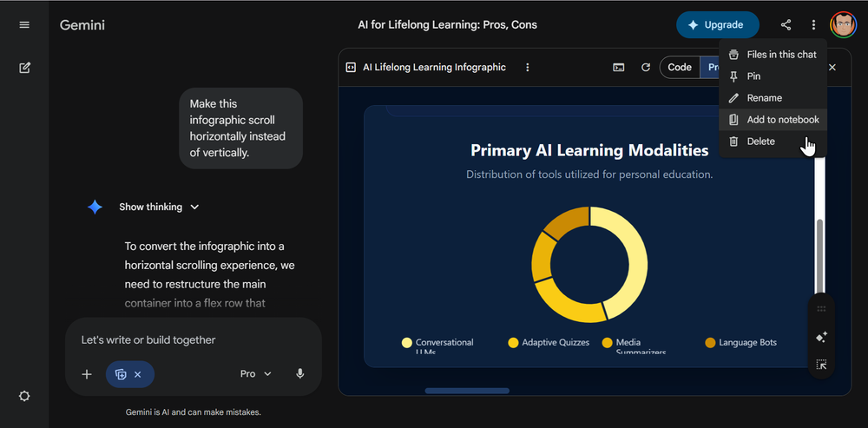Click Language Bots legend swatch
The height and width of the screenshot is (428, 868).
pos(710,343)
